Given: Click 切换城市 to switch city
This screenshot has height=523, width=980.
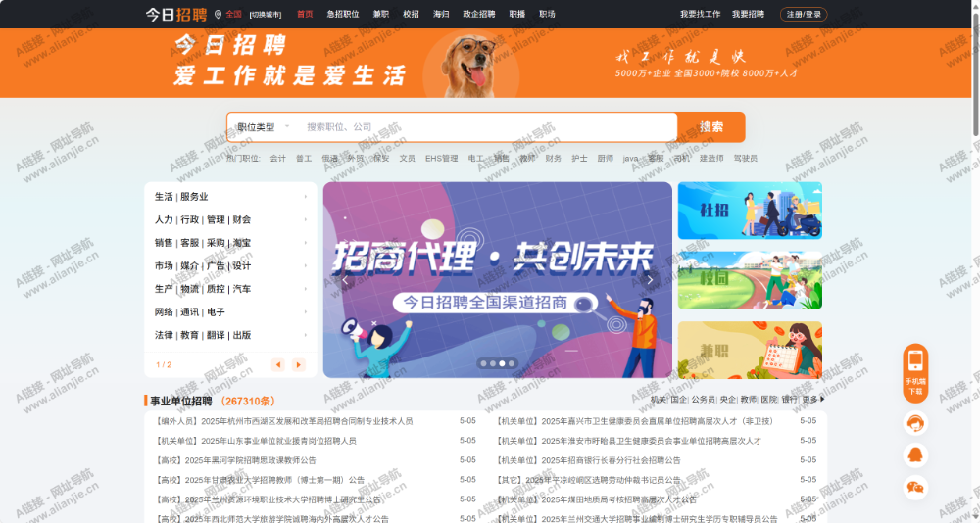Looking at the screenshot, I should [265, 15].
